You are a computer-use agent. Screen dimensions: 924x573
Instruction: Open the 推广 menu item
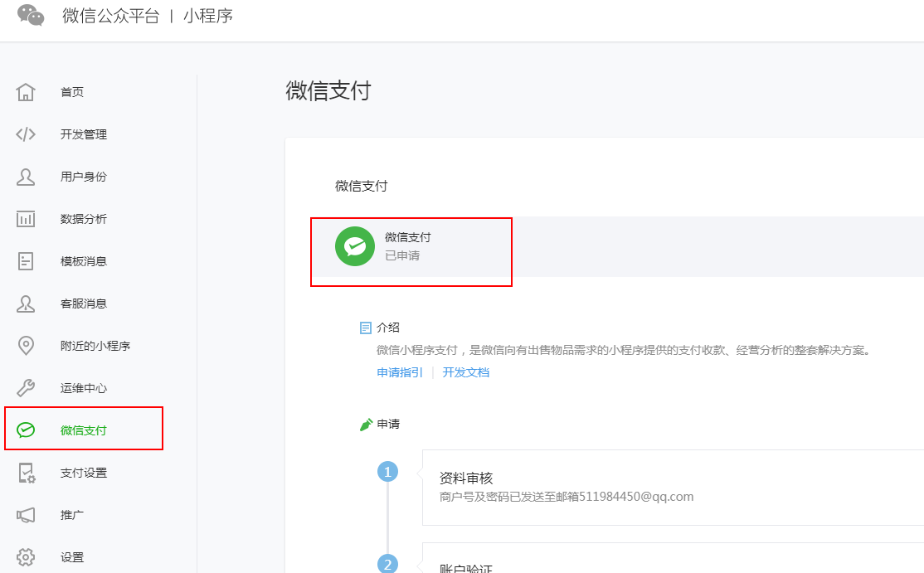(x=72, y=515)
